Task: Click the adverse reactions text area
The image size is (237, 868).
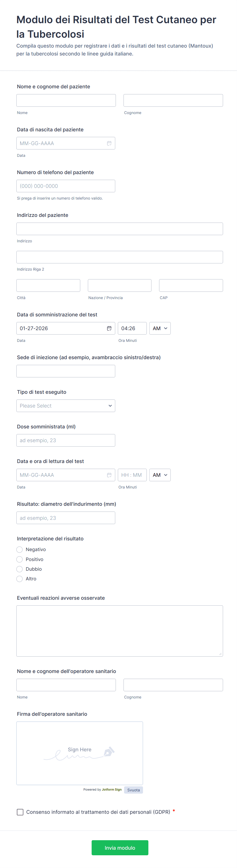Action: tap(120, 631)
